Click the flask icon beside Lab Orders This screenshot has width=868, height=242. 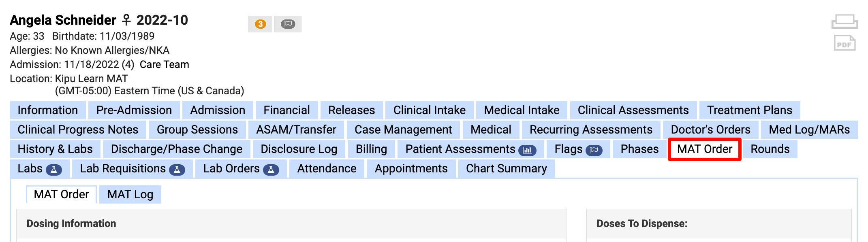pos(271,170)
